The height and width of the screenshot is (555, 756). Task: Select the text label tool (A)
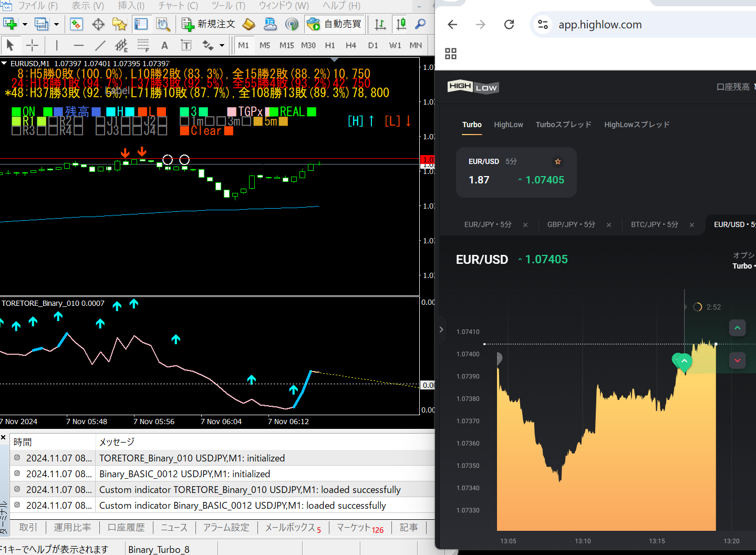164,46
